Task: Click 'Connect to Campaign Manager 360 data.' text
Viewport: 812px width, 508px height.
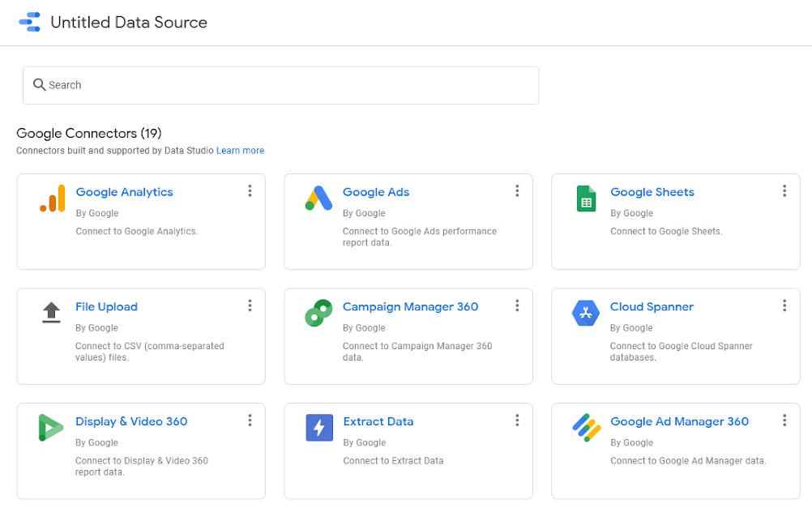Action: [417, 352]
